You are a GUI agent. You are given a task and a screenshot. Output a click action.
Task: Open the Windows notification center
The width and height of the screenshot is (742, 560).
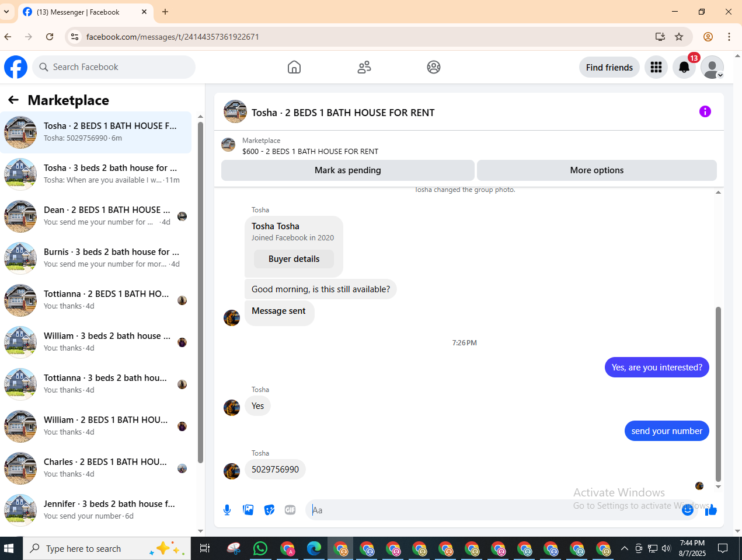click(723, 548)
